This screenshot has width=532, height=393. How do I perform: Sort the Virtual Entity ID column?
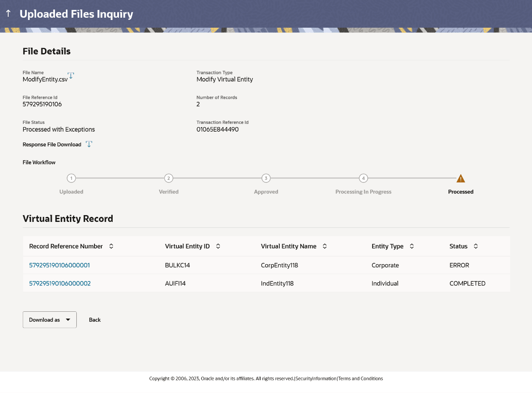coord(218,246)
